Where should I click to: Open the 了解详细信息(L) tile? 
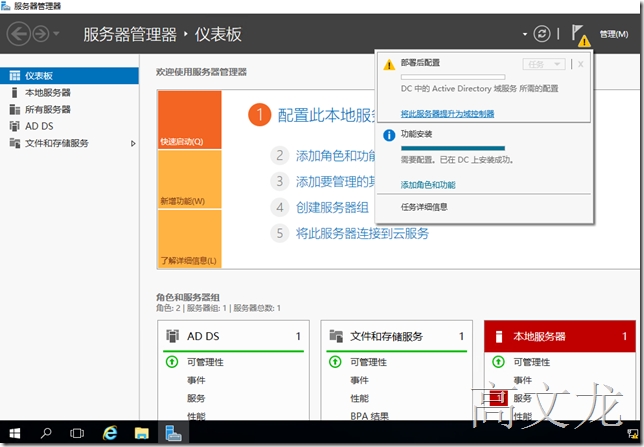click(x=190, y=239)
